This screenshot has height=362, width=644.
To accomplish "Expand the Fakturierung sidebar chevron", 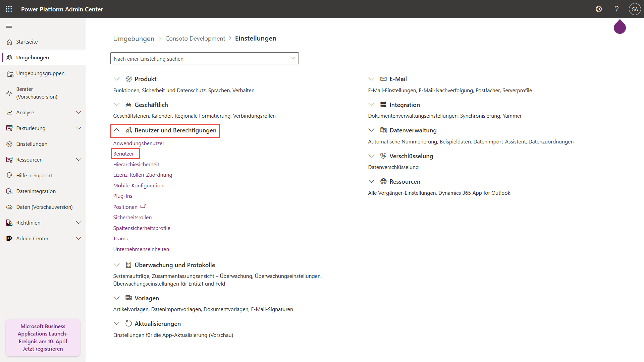I will pos(79,128).
